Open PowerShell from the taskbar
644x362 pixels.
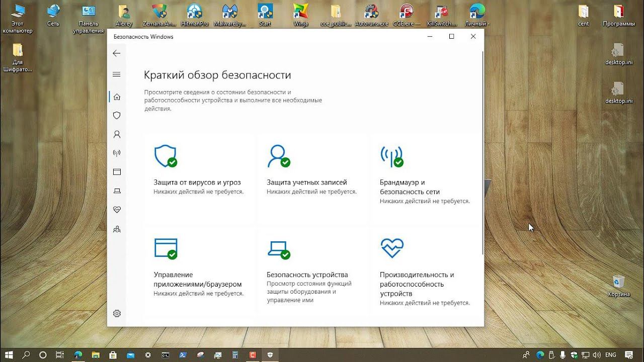coord(183,354)
